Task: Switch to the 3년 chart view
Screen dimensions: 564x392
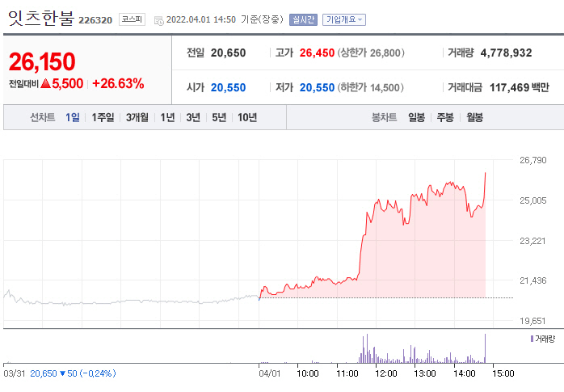Action: point(193,117)
